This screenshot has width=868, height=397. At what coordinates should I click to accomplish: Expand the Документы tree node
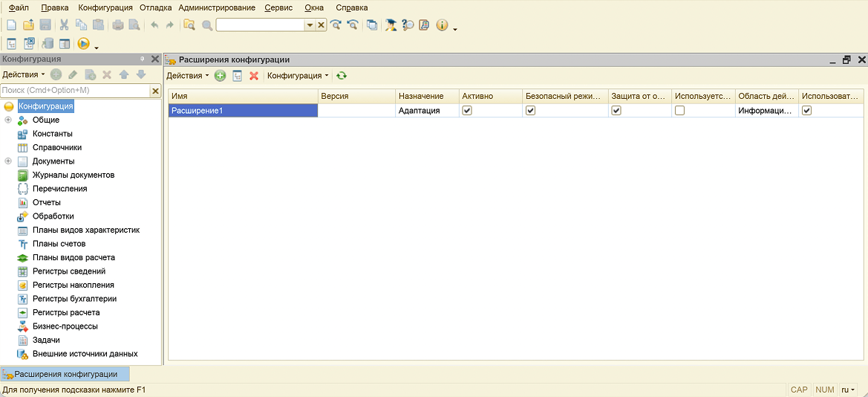8,161
